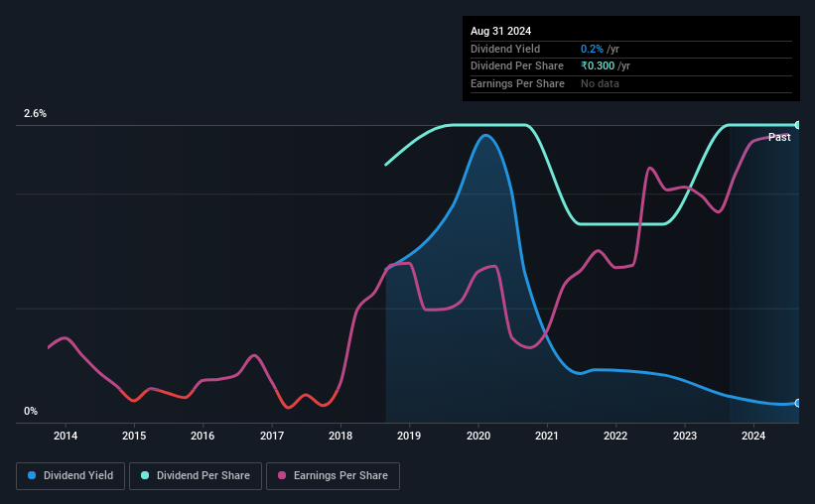Click the teal Dividend Per Share legend dot
The width and height of the screenshot is (815, 504).
pos(145,475)
